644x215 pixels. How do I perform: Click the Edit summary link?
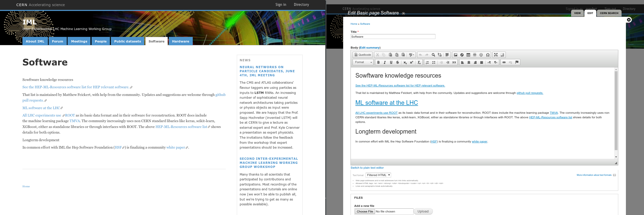369,48
